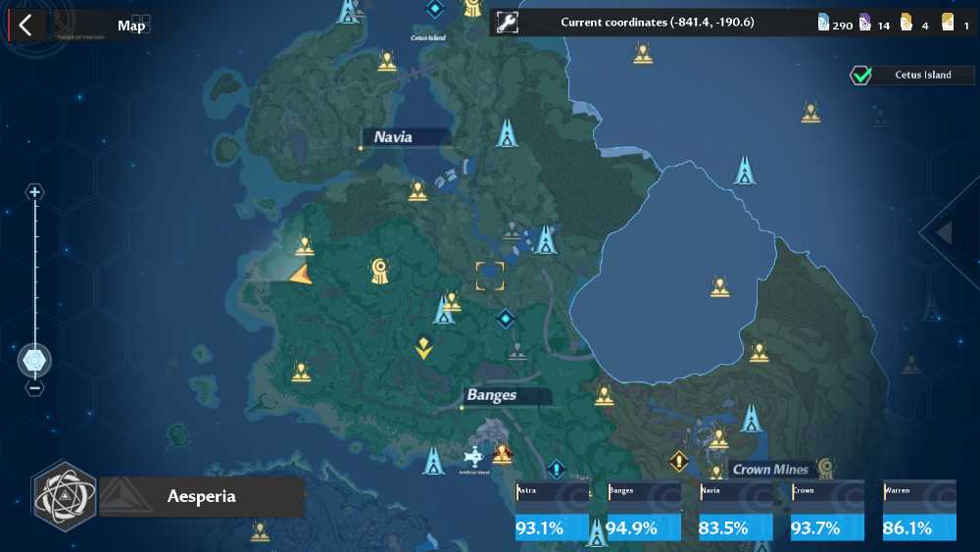This screenshot has width=980, height=552.
Task: Click the zoom-out minus button
Action: 35,388
